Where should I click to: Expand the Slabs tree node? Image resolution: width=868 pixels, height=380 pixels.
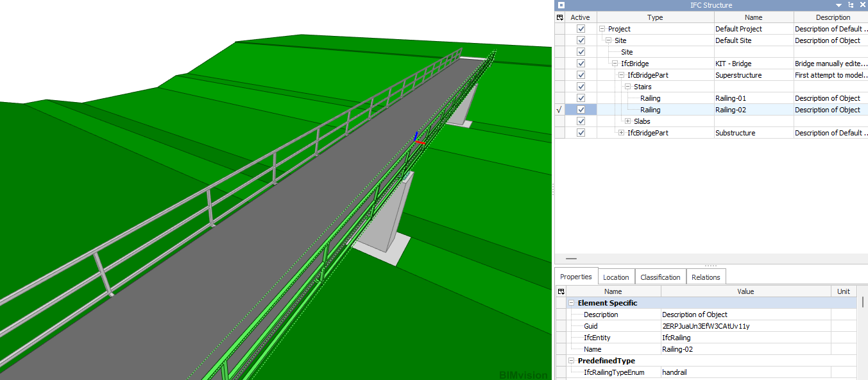(628, 121)
